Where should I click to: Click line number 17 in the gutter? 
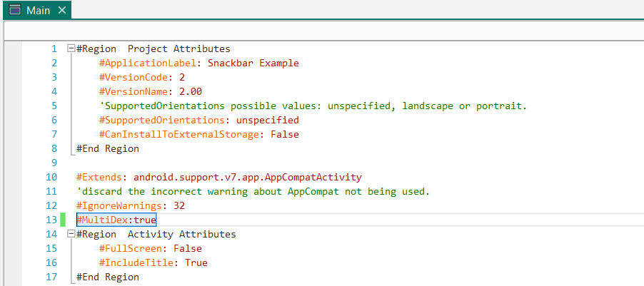(51, 277)
